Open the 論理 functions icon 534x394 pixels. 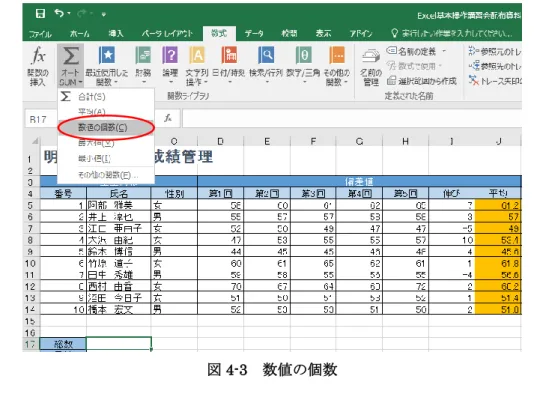point(170,55)
